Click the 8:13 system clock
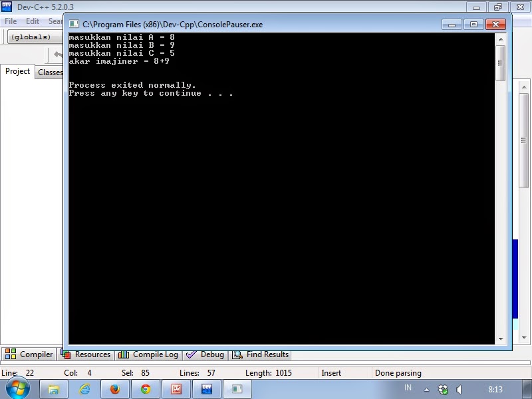The image size is (532, 399). click(x=495, y=389)
